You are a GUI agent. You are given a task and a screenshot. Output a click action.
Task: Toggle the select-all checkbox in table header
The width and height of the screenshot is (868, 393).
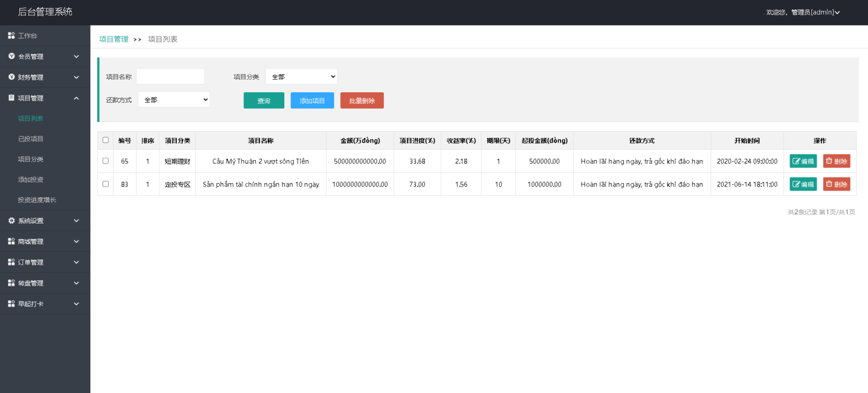tap(106, 140)
